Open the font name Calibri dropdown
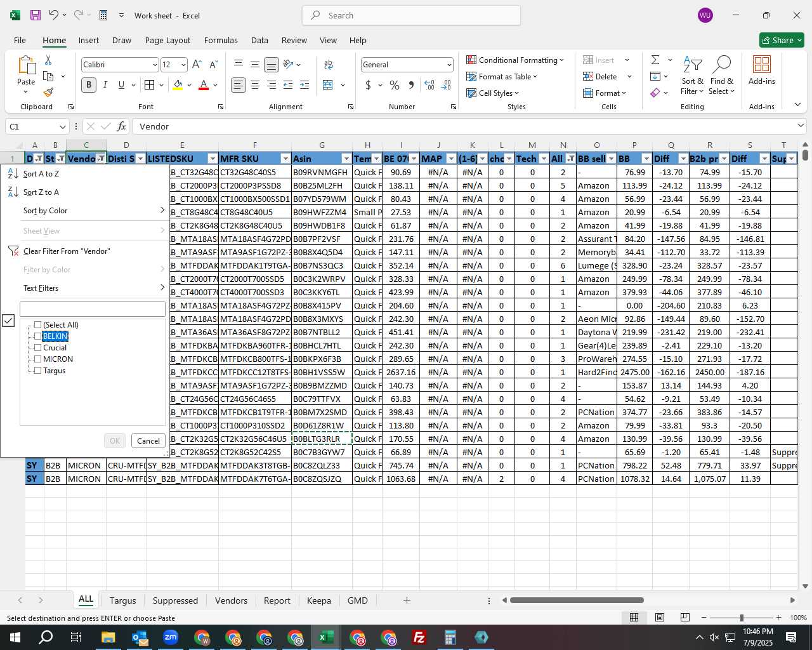 [154, 65]
